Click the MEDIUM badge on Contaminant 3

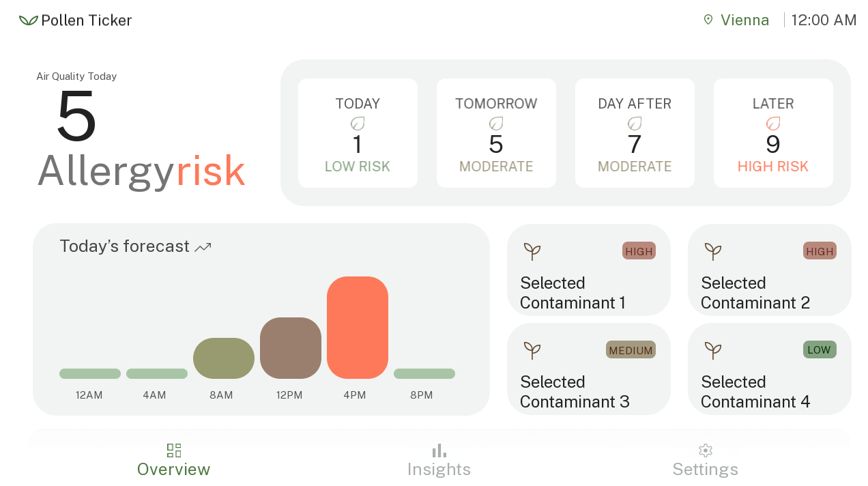pos(631,349)
